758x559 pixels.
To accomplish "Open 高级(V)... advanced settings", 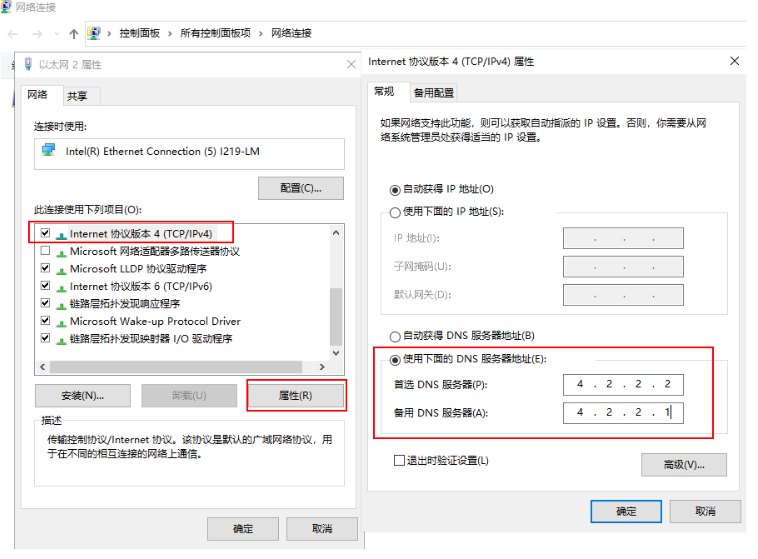I will coord(683,464).
